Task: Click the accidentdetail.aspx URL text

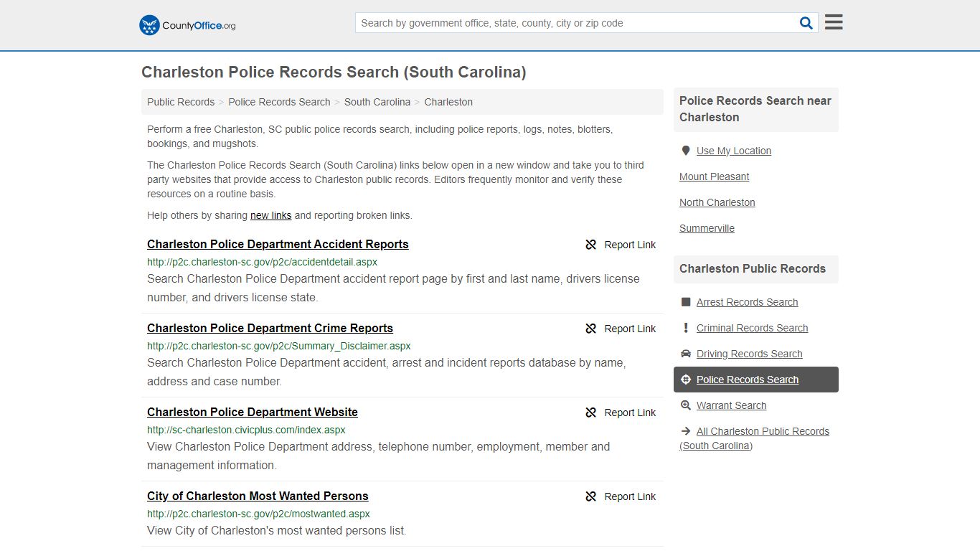Action: [262, 262]
